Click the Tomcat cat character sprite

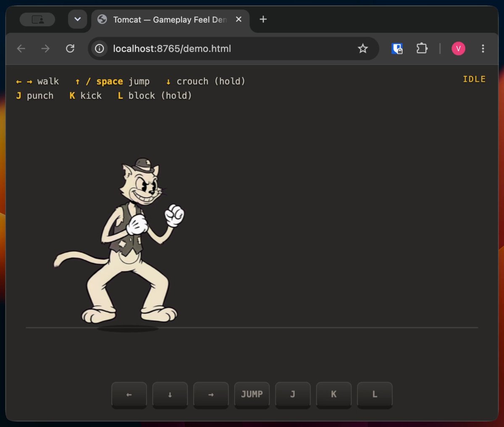pyautogui.click(x=122, y=242)
